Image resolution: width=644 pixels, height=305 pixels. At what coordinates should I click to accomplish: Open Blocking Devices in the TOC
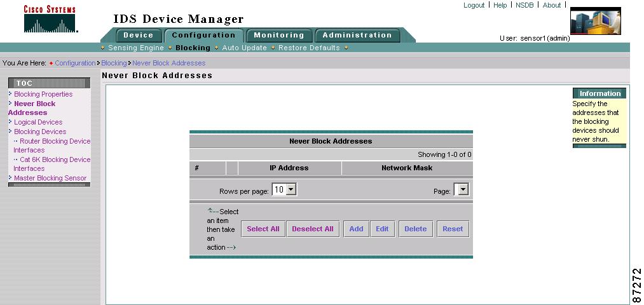pos(40,132)
